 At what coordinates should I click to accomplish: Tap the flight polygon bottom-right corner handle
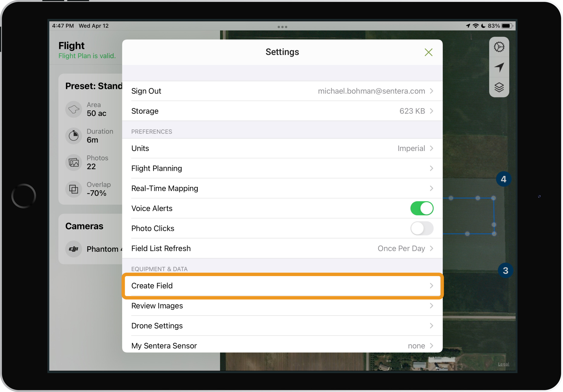click(x=494, y=234)
